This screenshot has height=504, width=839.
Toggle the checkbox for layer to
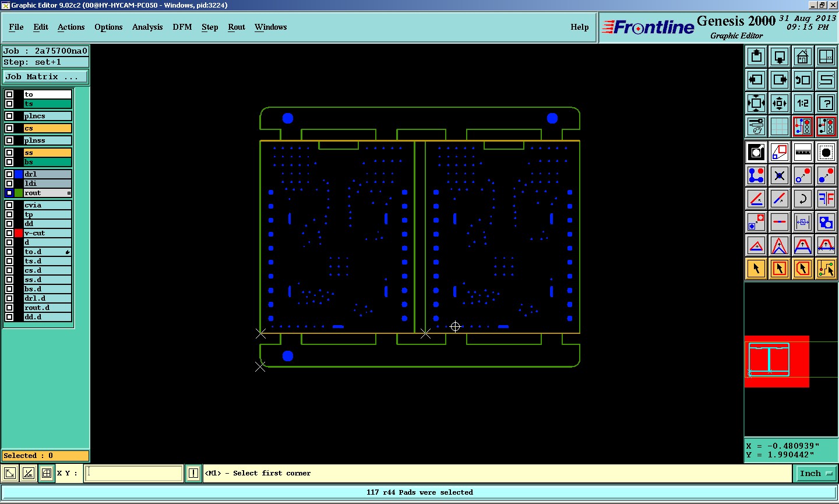[x=9, y=94]
